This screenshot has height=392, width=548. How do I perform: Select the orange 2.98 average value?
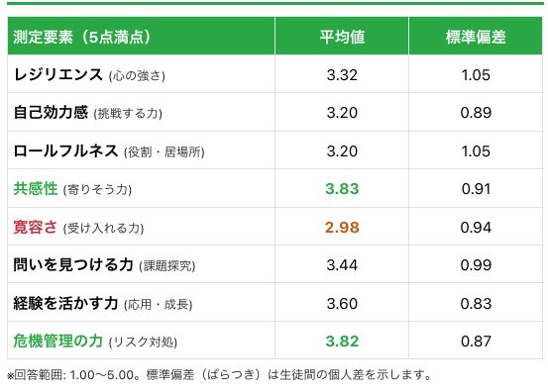[x=342, y=228]
